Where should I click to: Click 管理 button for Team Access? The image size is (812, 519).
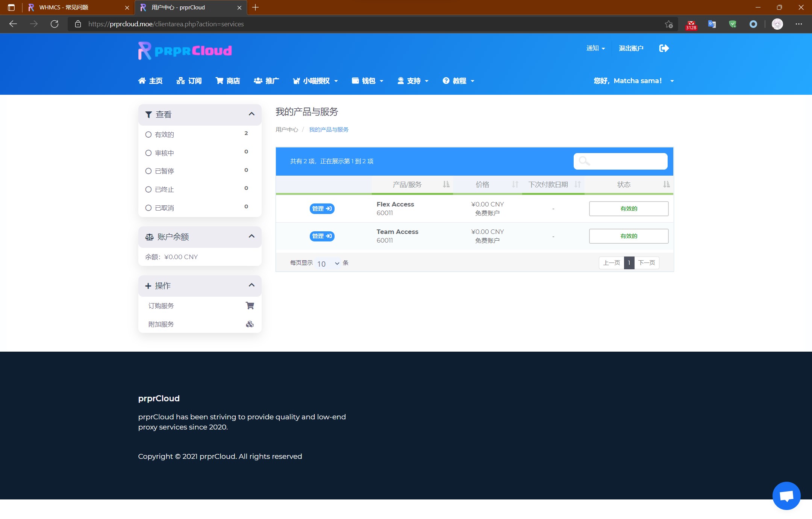click(322, 236)
